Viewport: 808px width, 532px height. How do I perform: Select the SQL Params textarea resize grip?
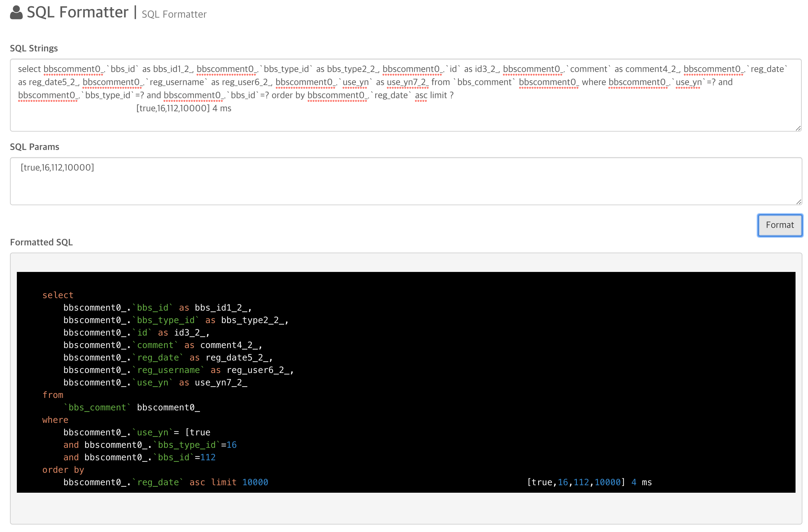point(799,202)
